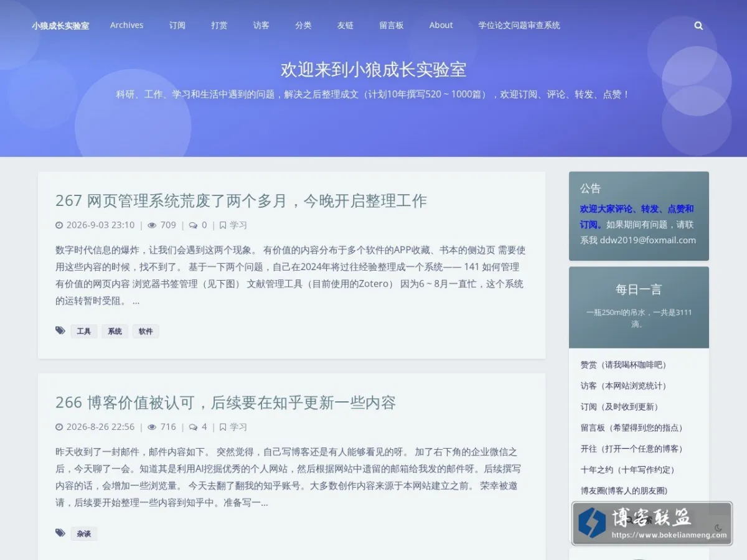Open the Archives menu item

127,26
